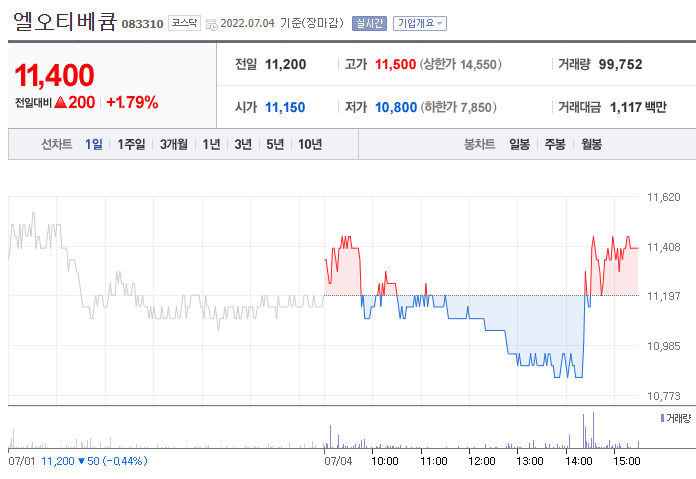Open the 기업개요 dropdown

419,24
